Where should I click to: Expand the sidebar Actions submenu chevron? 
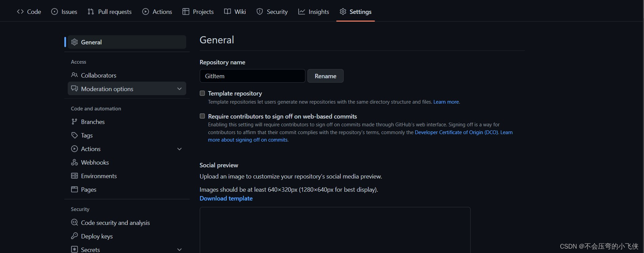coord(179,149)
